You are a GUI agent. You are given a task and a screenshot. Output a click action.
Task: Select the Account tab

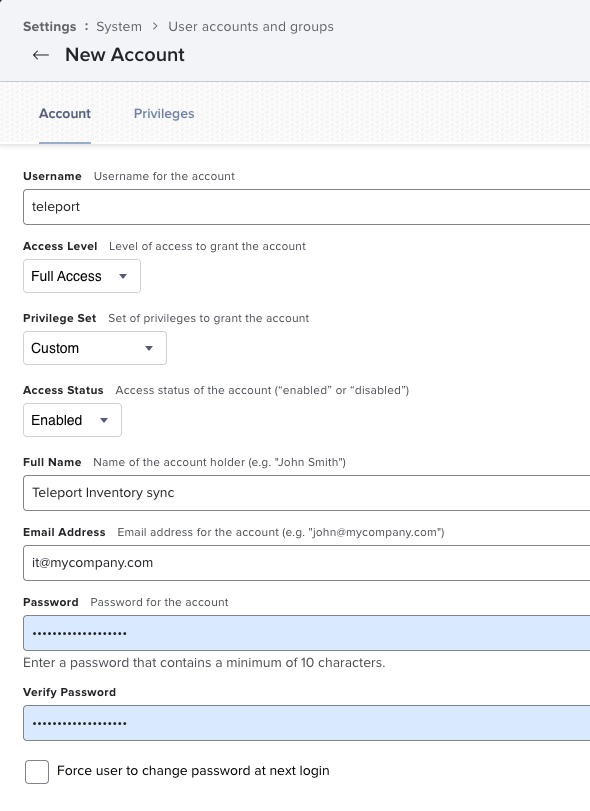pyautogui.click(x=64, y=114)
